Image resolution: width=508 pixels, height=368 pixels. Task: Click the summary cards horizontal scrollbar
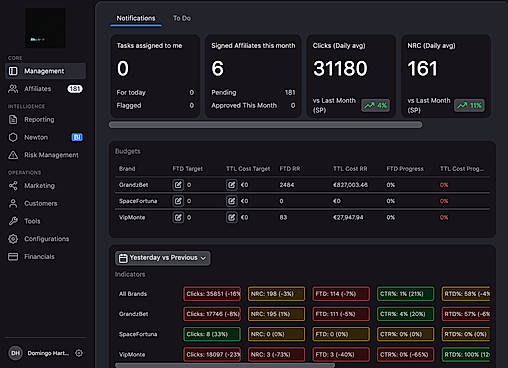[266, 125]
